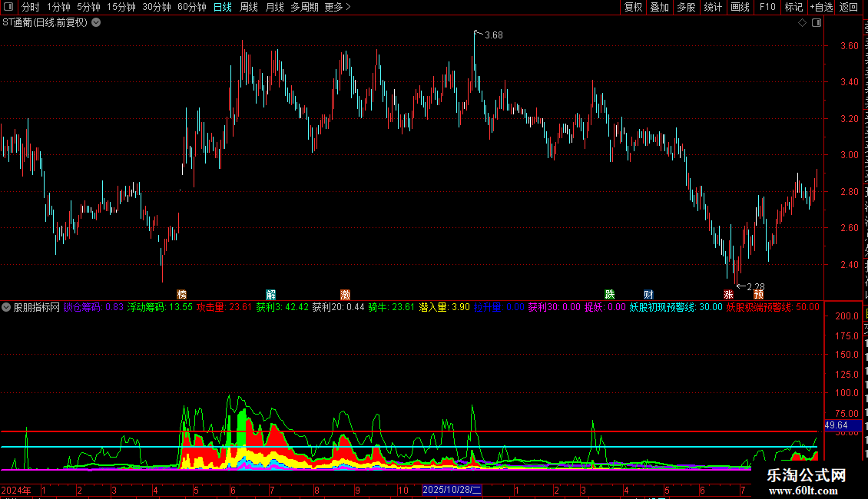Click the 2.40 price axis label
The height and width of the screenshot is (499, 868).
tap(849, 264)
